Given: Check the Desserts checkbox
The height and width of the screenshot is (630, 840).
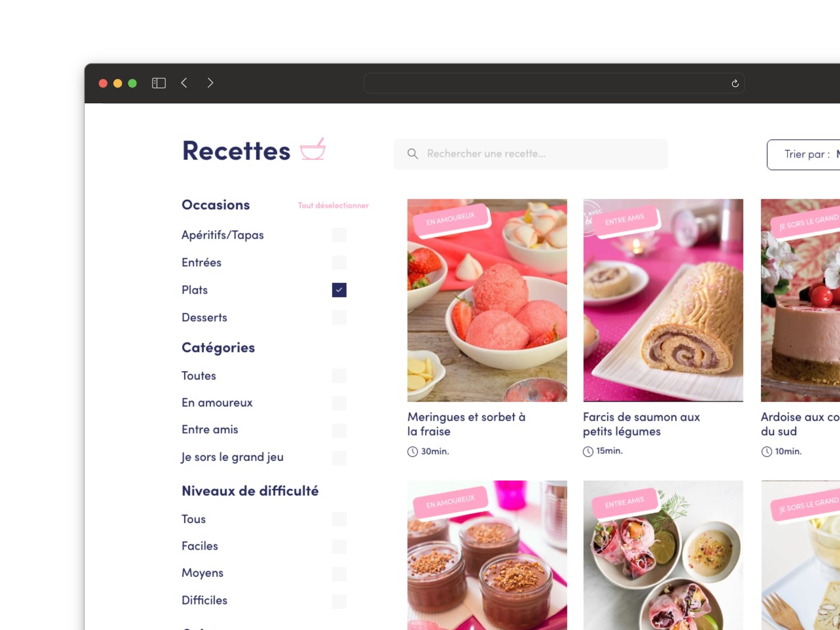Looking at the screenshot, I should (x=339, y=318).
